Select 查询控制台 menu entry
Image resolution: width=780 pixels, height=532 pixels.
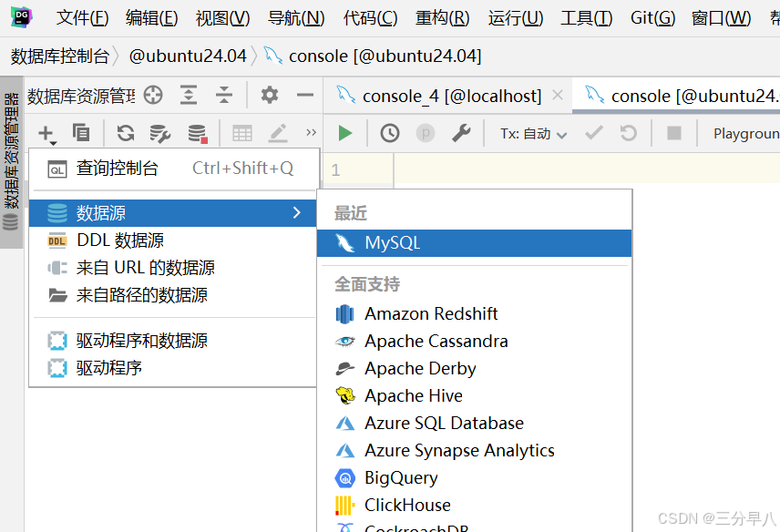pos(172,169)
